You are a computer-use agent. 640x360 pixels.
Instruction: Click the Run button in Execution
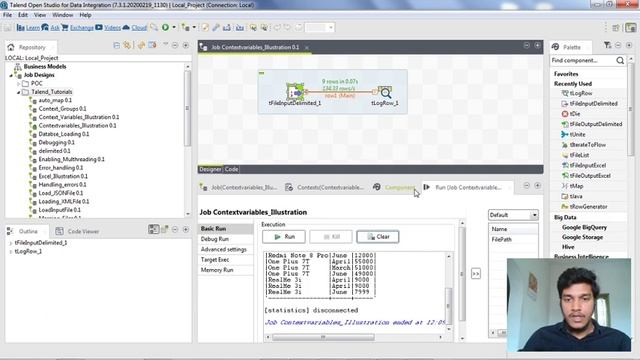pos(284,237)
